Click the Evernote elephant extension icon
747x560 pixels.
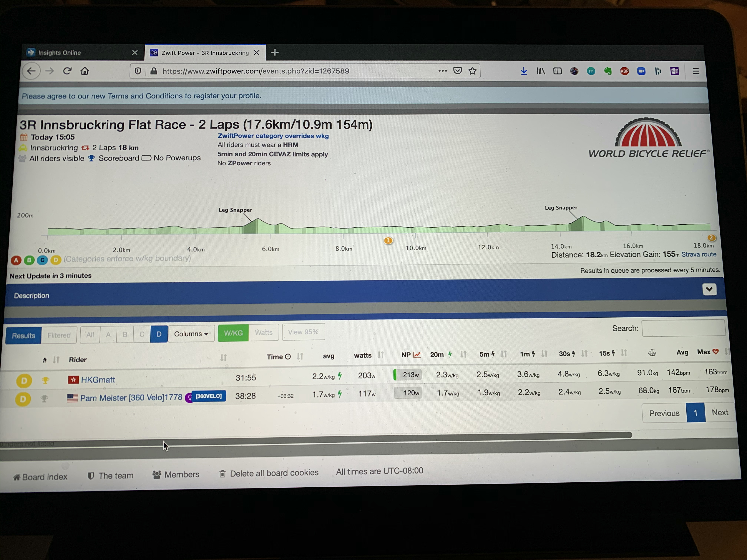[608, 71]
